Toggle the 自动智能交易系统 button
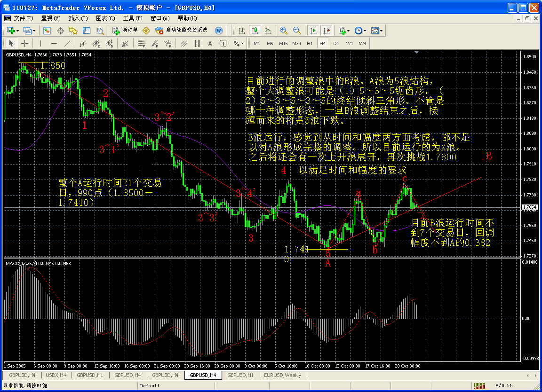The image size is (542, 392). tap(182, 31)
